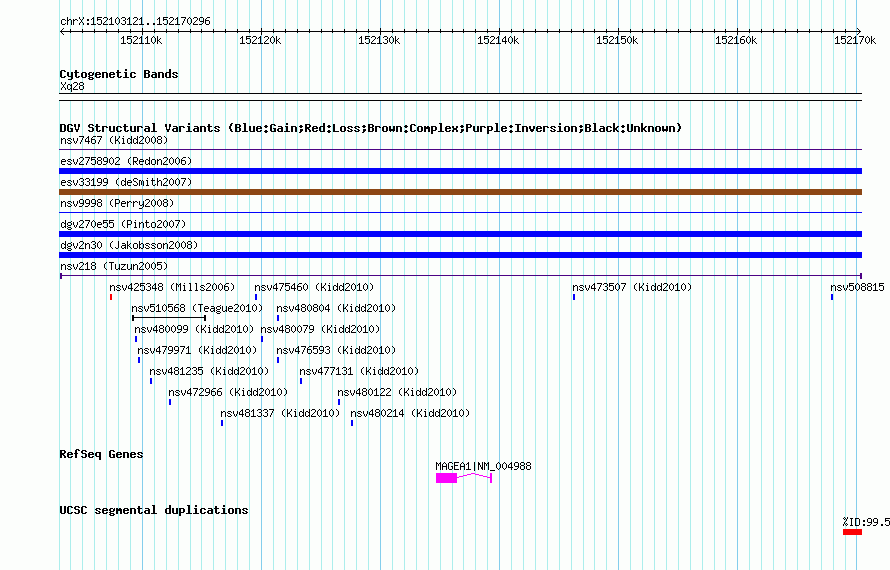890x570 pixels.
Task: Click the blue marker under nsv480804
Action: (278, 318)
